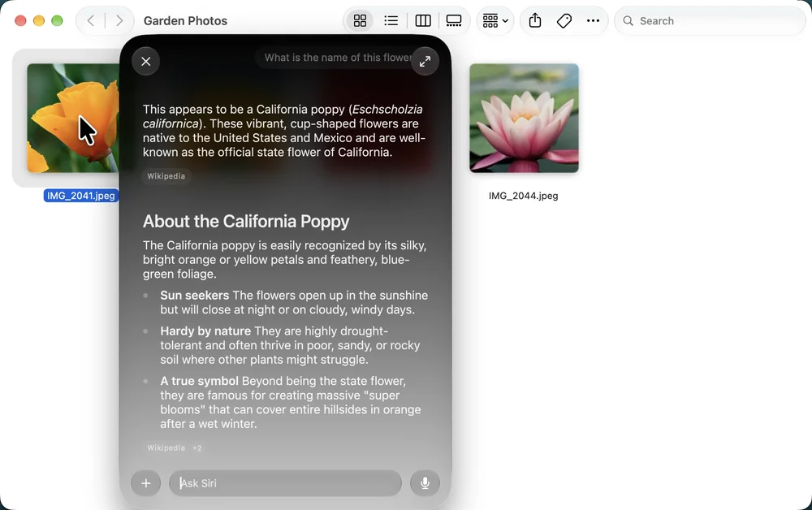
Task: Click the Tags icon in toolbar
Action: [564, 21]
